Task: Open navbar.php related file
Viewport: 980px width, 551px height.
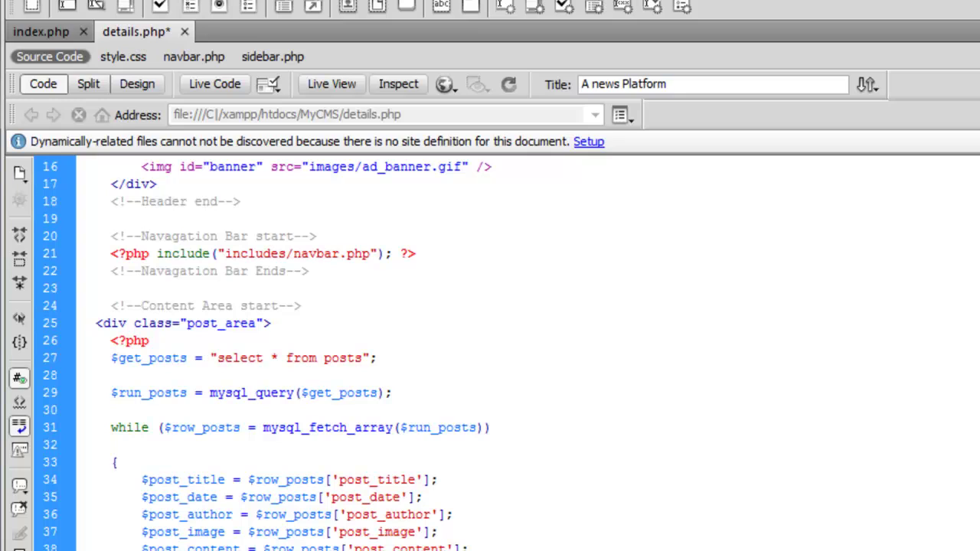Action: tap(194, 57)
